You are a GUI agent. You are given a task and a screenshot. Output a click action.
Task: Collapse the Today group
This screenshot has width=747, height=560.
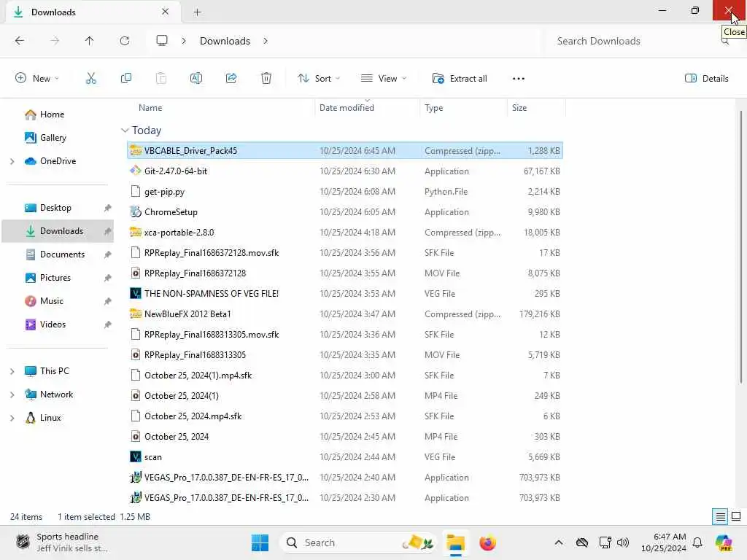point(125,131)
